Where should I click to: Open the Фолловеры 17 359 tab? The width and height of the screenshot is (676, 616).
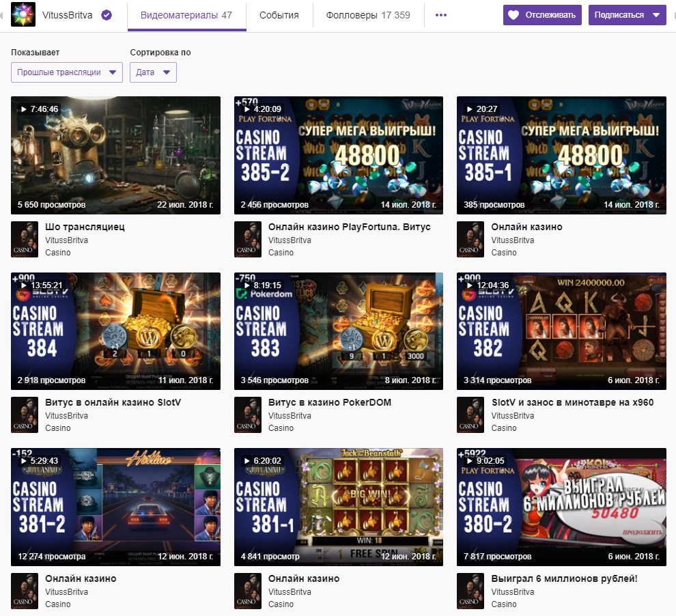tap(368, 15)
